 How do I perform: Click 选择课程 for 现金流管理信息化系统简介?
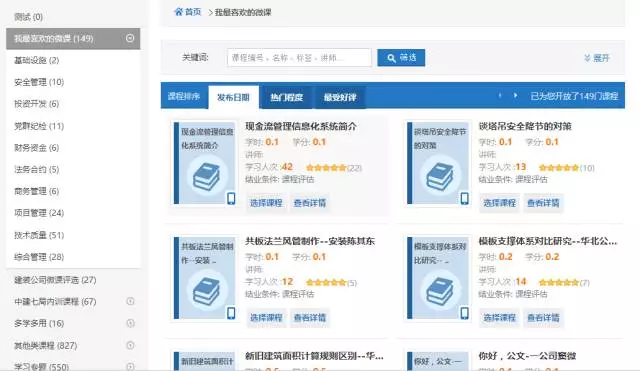266,203
